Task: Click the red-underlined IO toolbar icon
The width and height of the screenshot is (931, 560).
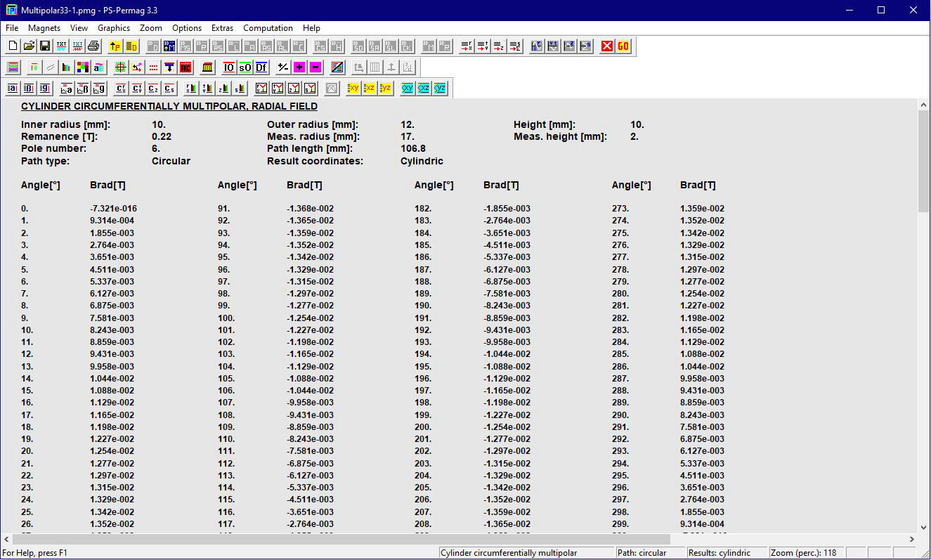Action: [229, 67]
